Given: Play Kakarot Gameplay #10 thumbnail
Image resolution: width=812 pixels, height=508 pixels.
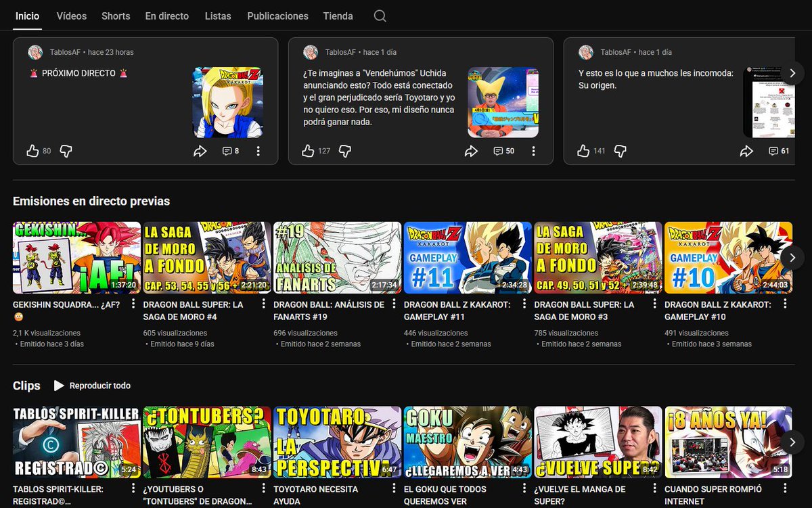Looking at the screenshot, I should [x=729, y=258].
